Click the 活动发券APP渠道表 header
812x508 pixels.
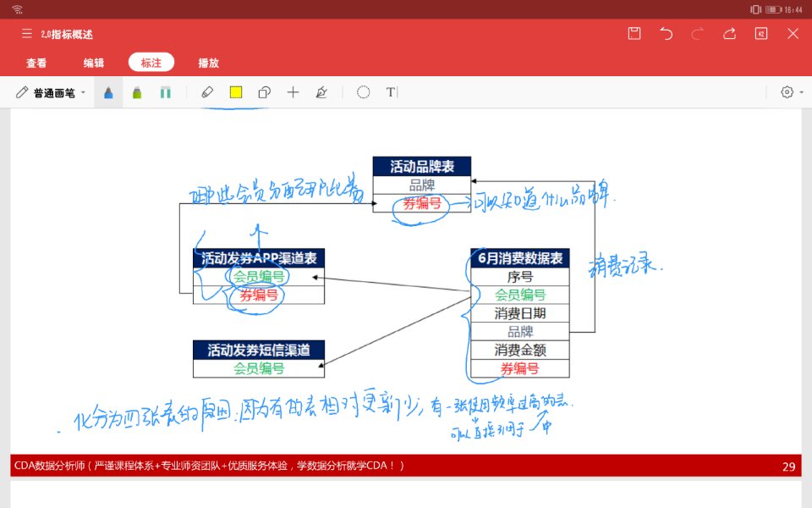[259, 258]
